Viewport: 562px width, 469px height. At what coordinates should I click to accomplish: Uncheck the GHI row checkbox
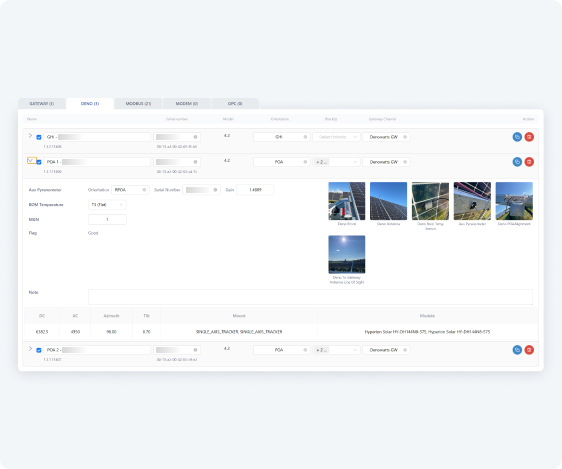pos(39,137)
